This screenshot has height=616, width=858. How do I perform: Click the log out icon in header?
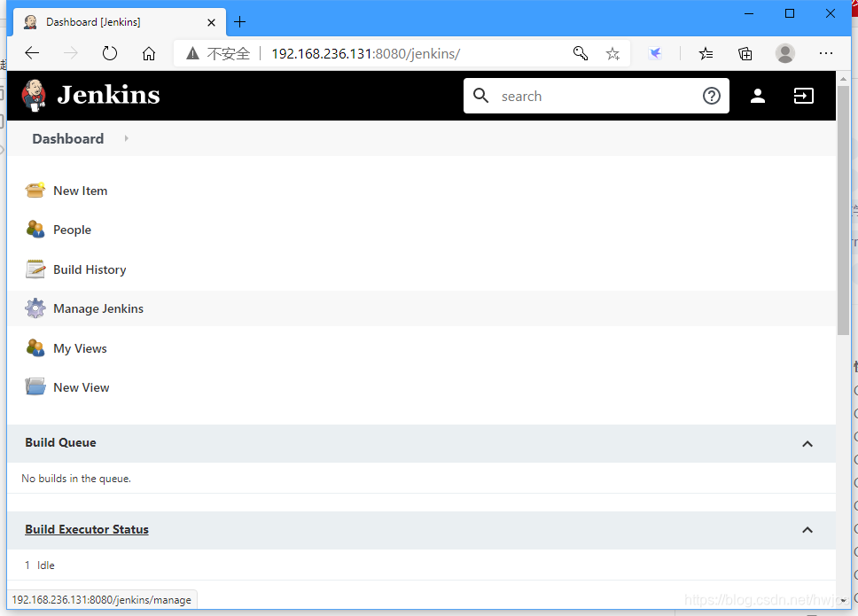pos(803,96)
